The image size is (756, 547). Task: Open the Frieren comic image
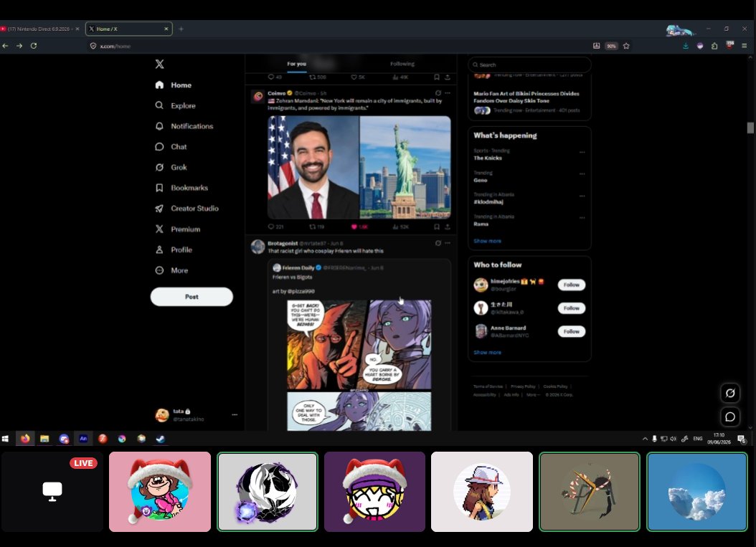point(359,365)
